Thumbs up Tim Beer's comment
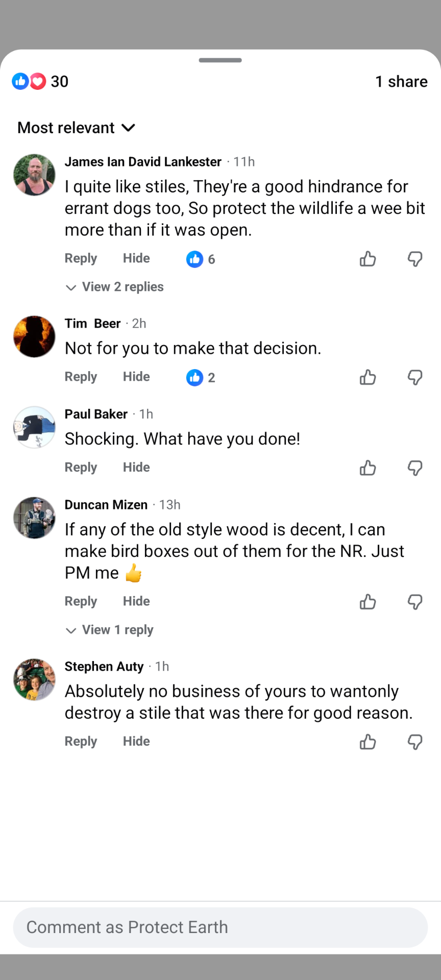This screenshot has height=980, width=441. pos(367,378)
